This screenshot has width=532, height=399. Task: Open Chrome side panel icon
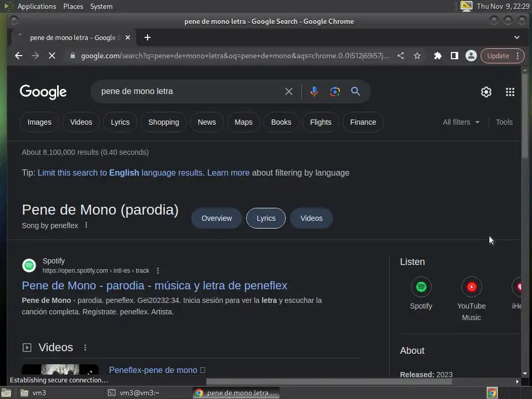coord(454,56)
